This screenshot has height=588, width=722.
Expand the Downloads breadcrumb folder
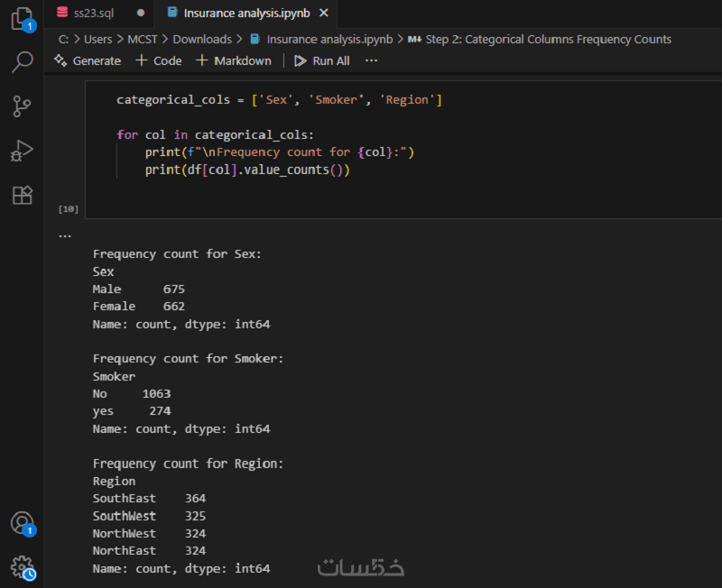click(x=201, y=39)
